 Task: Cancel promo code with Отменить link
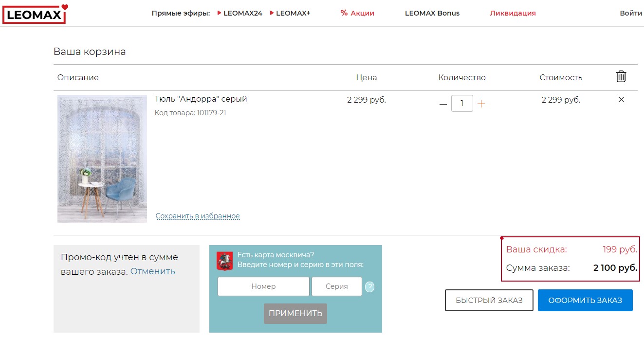pyautogui.click(x=152, y=271)
